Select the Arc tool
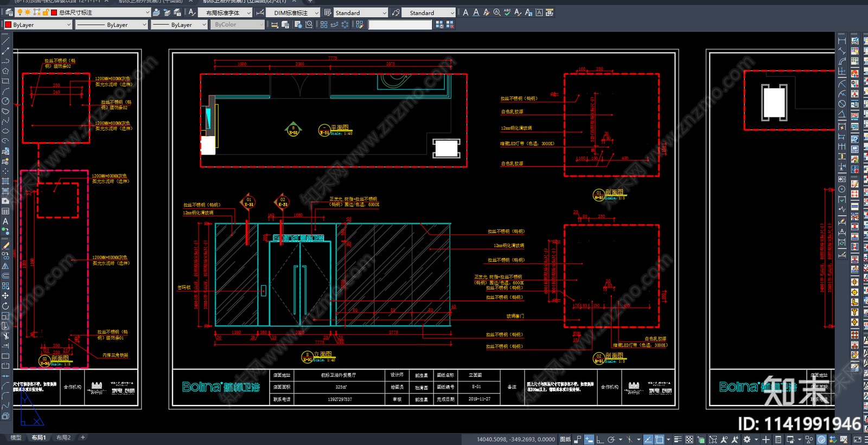 point(5,91)
